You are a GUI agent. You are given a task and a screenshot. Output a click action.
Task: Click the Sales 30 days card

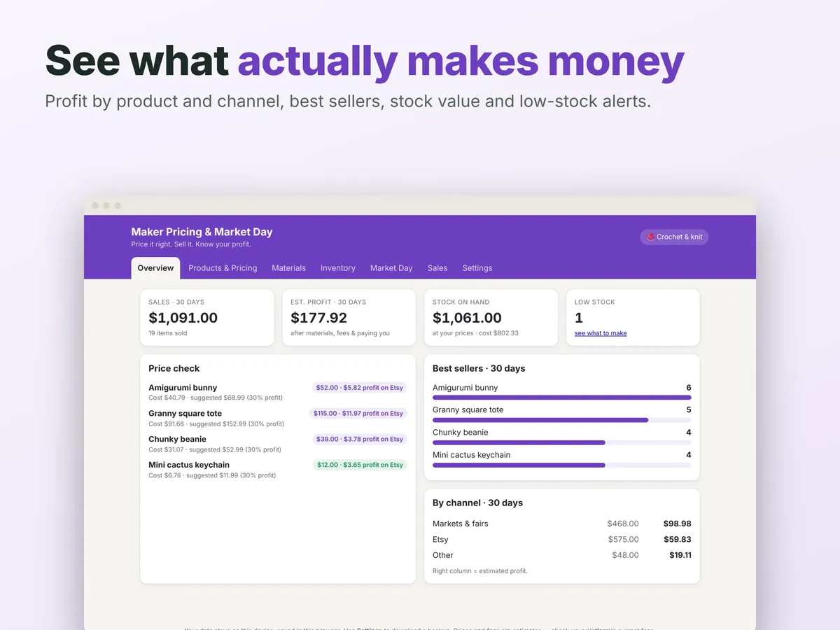pyautogui.click(x=206, y=318)
